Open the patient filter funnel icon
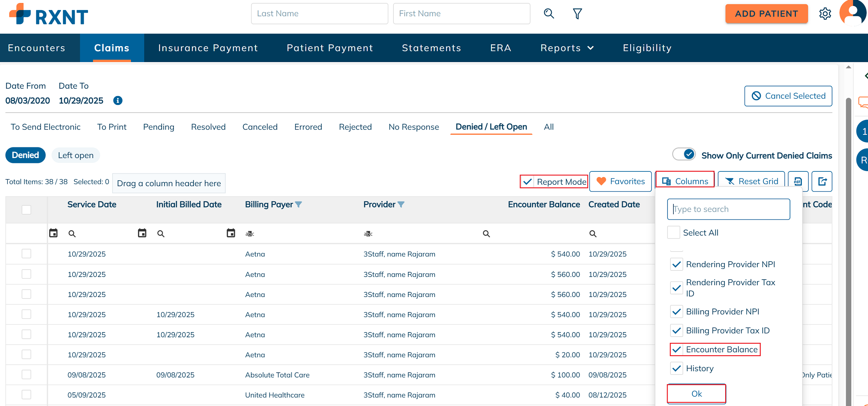This screenshot has height=406, width=868. [x=577, y=14]
